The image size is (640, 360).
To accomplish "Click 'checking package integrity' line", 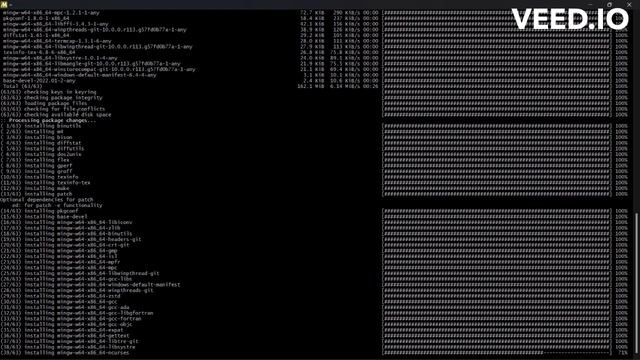I will pos(52,98).
